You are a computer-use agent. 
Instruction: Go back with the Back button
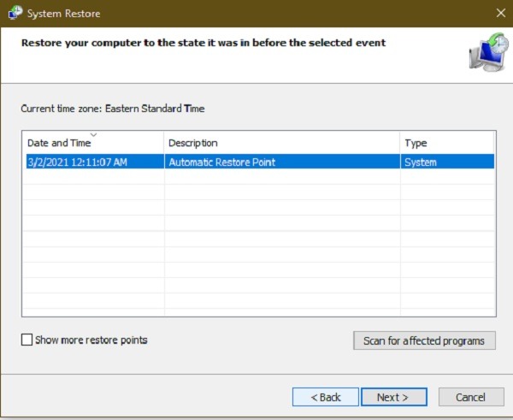pyautogui.click(x=326, y=397)
